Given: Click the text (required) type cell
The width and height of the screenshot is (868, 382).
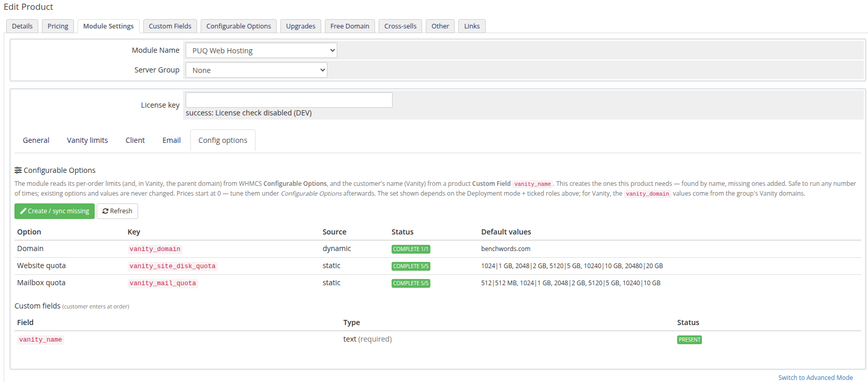Looking at the screenshot, I should [367, 339].
